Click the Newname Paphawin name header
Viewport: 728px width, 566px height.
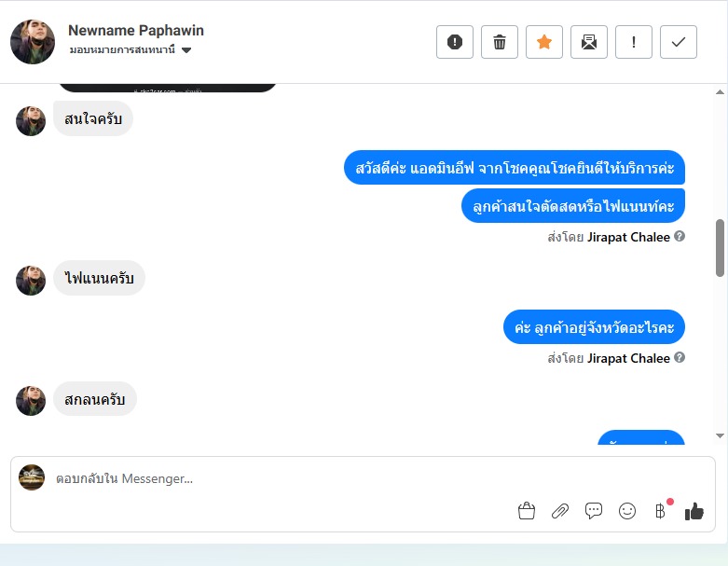[136, 30]
